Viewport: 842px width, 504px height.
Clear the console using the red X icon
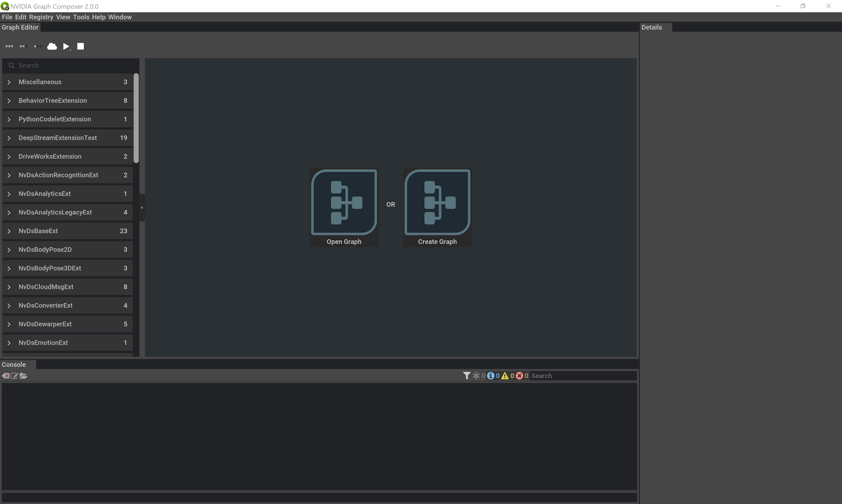[x=6, y=376]
